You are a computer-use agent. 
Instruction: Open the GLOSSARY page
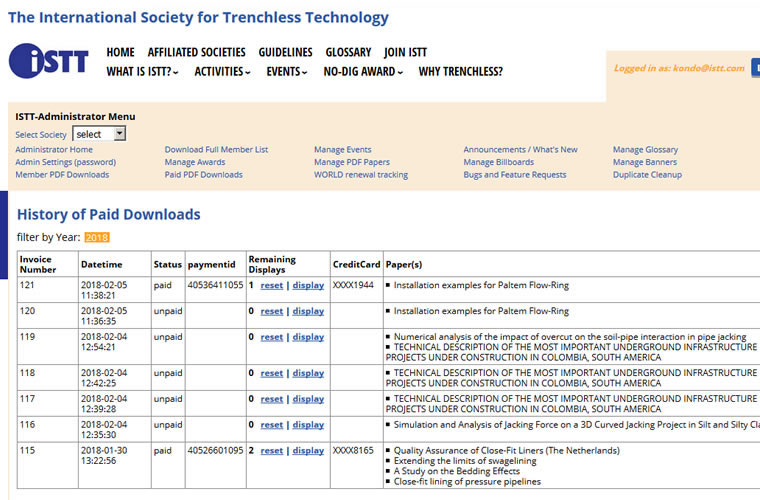pyautogui.click(x=348, y=52)
